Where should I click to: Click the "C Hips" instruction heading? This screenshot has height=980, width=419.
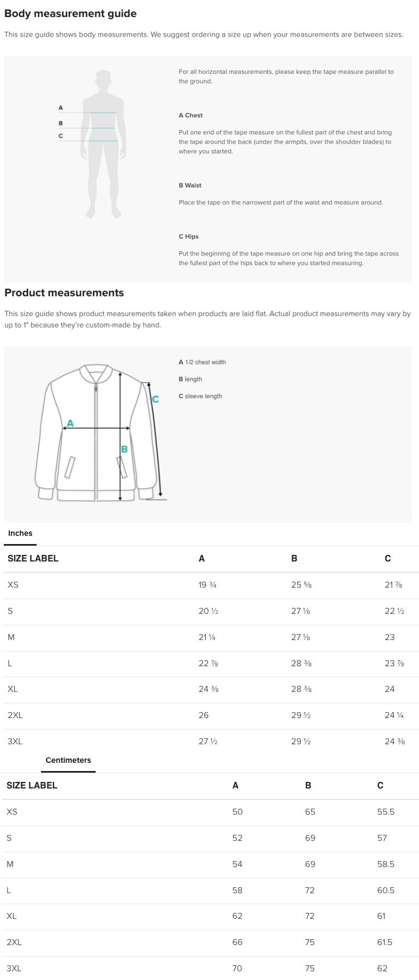tap(188, 237)
